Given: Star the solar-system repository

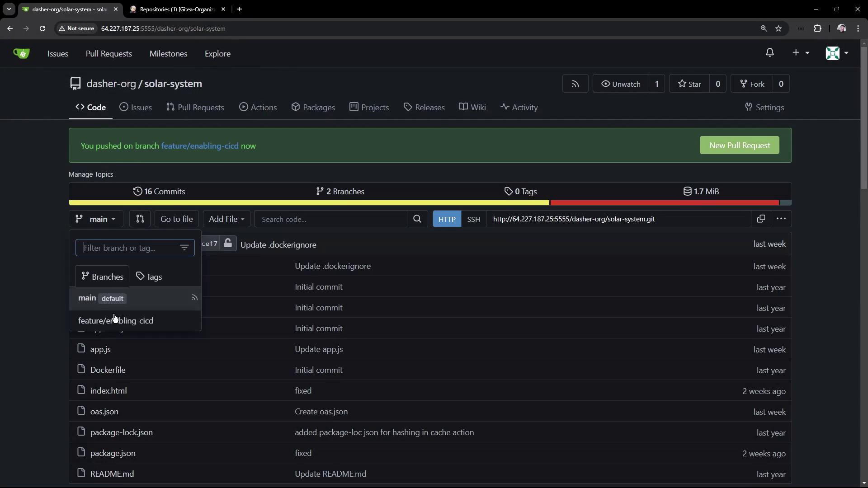Looking at the screenshot, I should (689, 84).
